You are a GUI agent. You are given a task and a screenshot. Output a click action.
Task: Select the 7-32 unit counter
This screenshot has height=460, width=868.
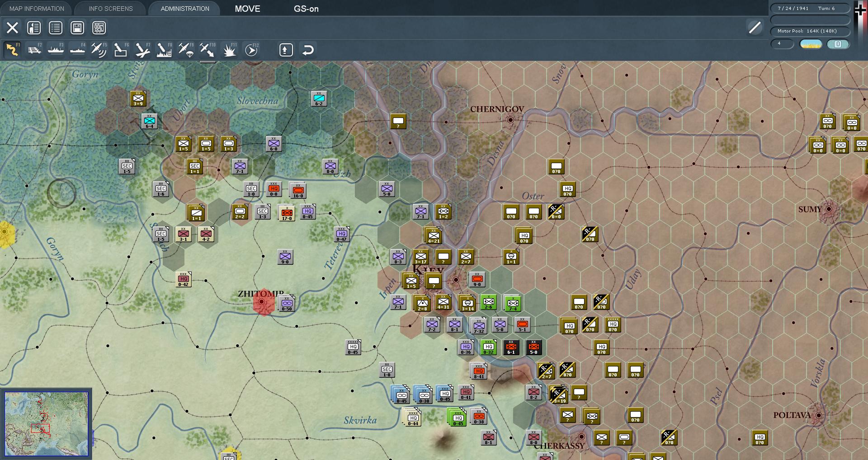point(479,326)
